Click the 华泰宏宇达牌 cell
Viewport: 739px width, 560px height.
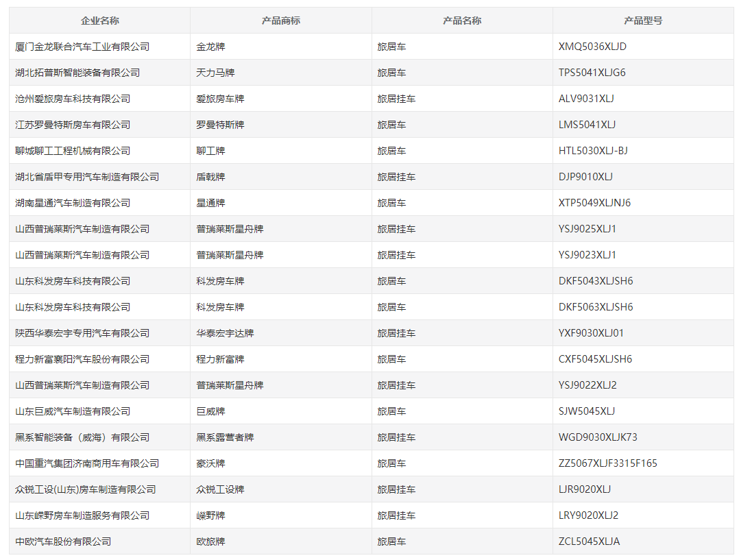tap(281, 333)
